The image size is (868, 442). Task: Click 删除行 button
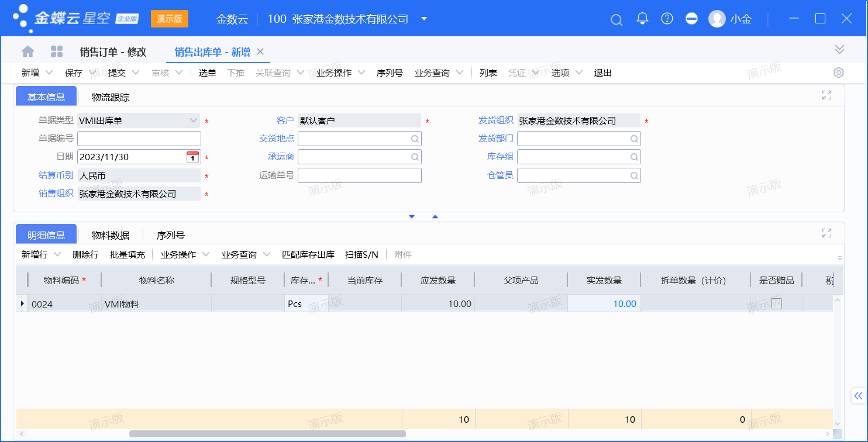coord(85,255)
